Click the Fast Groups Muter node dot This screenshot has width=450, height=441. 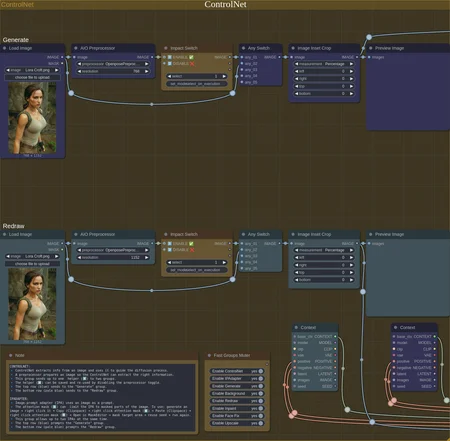(209, 355)
